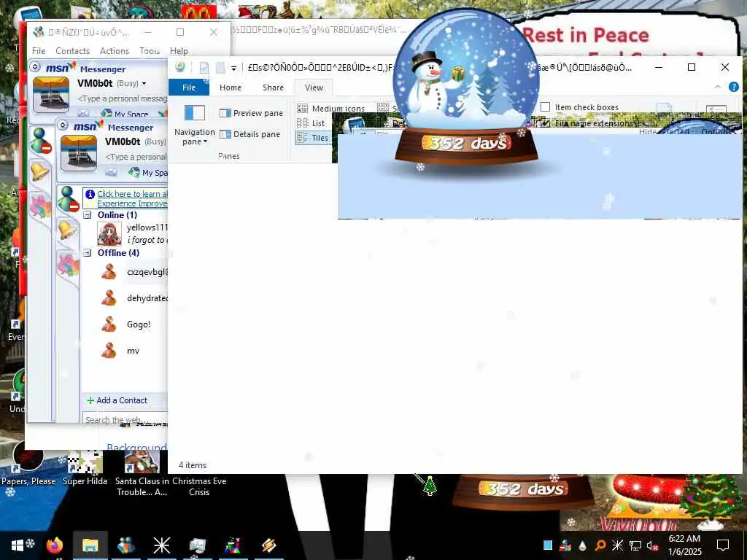Image resolution: width=747 pixels, height=560 pixels.
Task: Open Santa Claus in Trouble desktop shortcut
Action: [142, 472]
